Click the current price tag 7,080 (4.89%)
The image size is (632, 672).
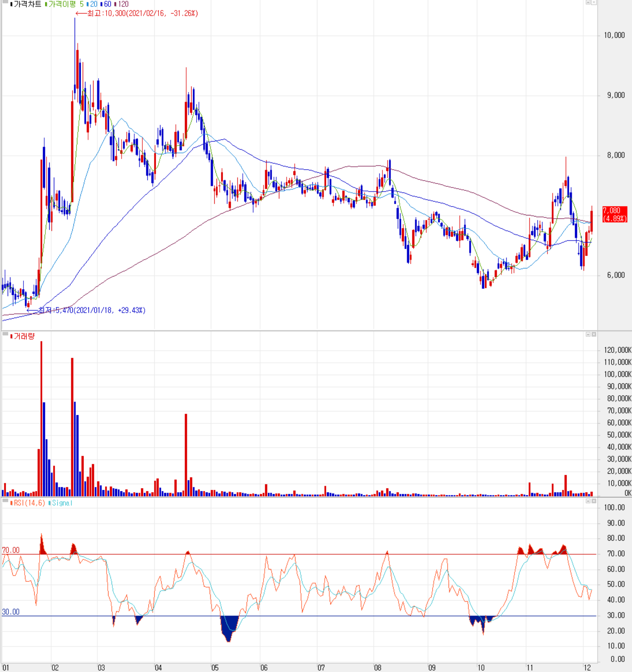(x=615, y=215)
